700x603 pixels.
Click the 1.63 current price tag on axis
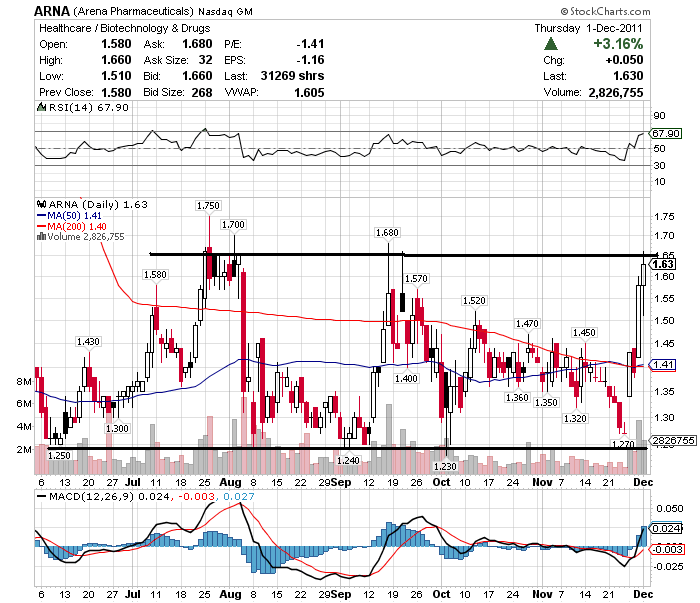click(x=662, y=264)
